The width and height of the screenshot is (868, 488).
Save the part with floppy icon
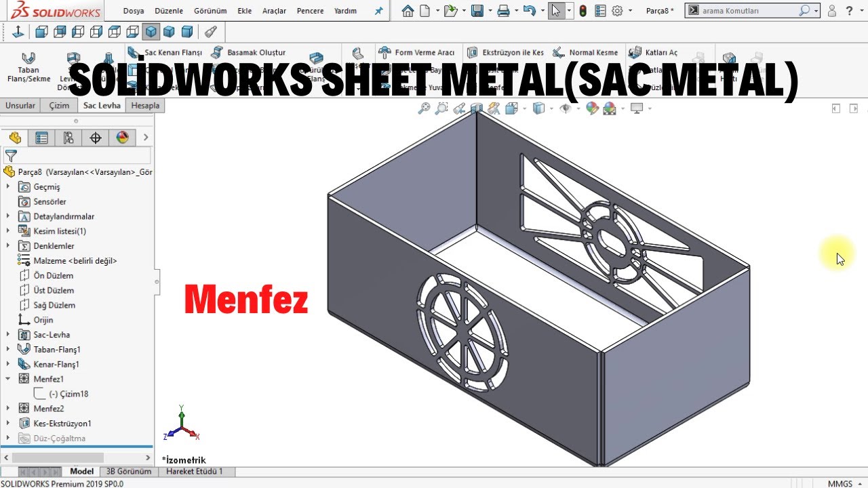point(477,11)
